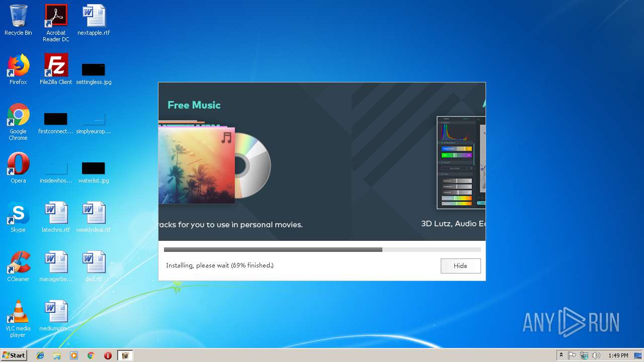Click 'Installing, please wait' status text
This screenshot has width=644, height=362.
[220, 265]
